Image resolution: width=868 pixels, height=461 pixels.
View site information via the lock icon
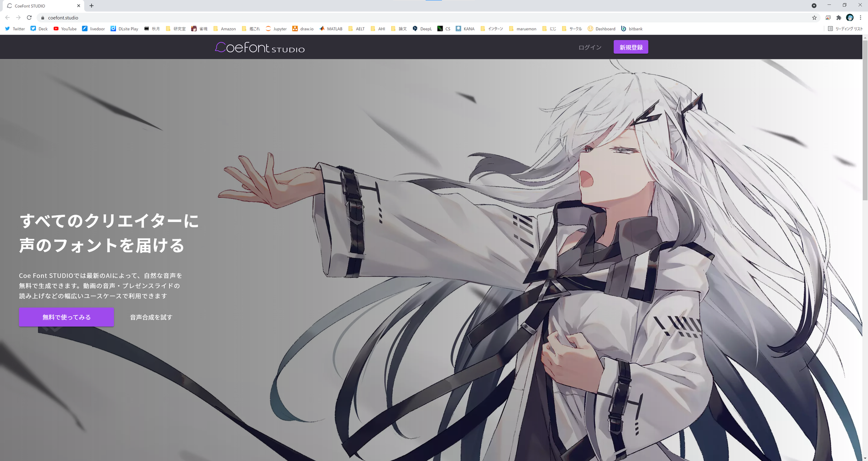click(x=43, y=18)
